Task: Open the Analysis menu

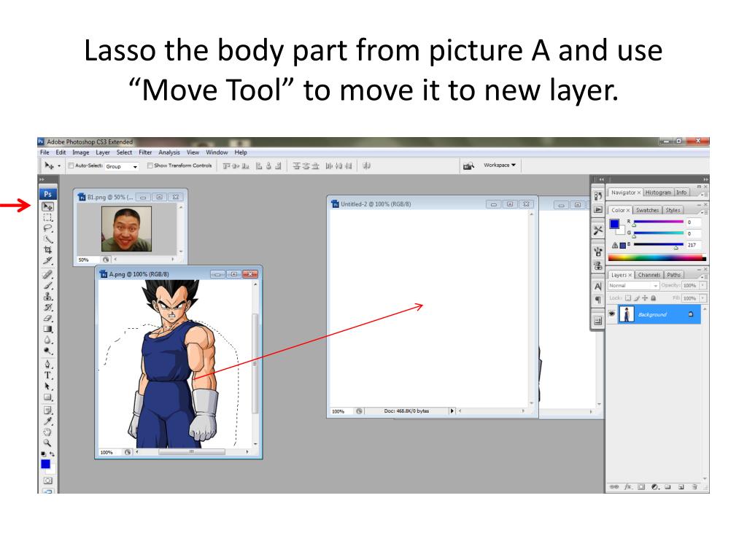Action: 169,152
